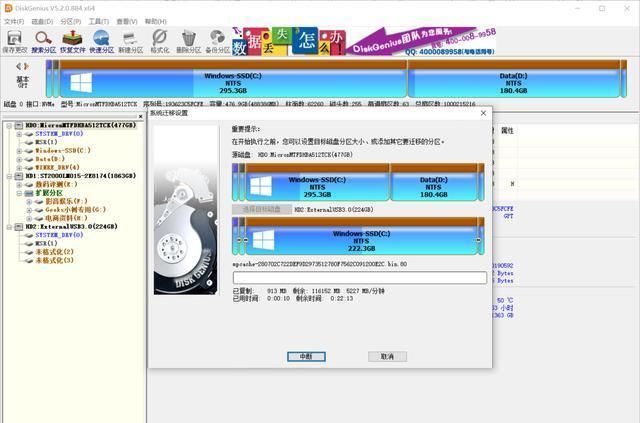Screen dimensions: 640x423
Task: Expand the 电商资料(H:) tree node
Action: pyautogui.click(x=29, y=218)
